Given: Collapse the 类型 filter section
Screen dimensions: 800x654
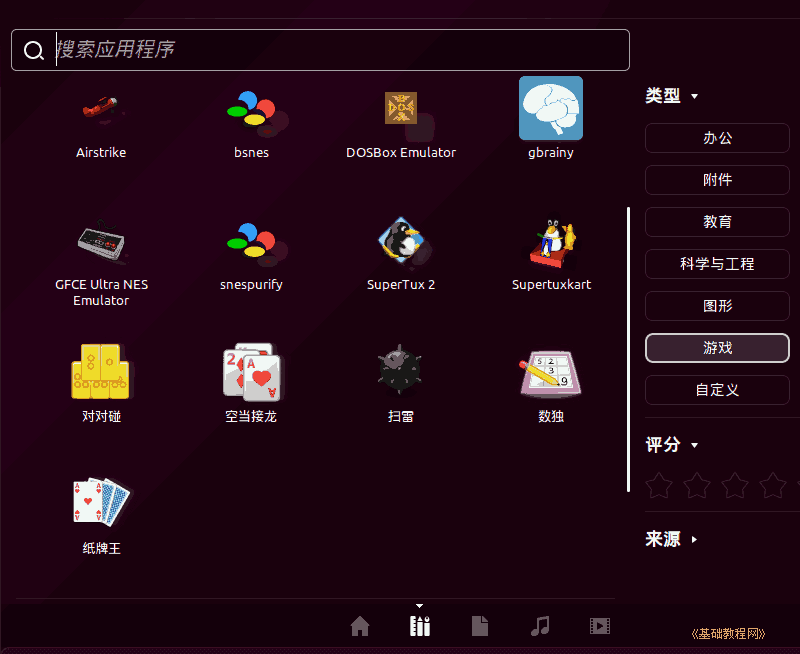Looking at the screenshot, I should 671,96.
